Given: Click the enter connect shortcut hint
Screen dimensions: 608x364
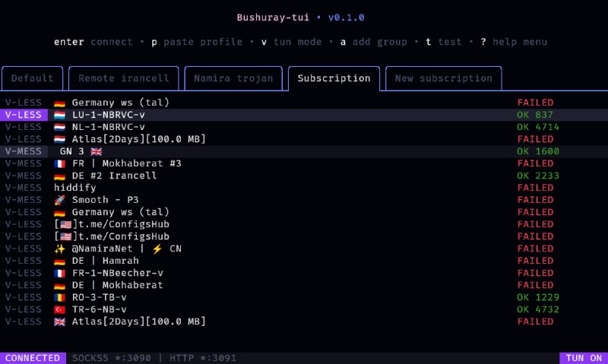Looking at the screenshot, I should tap(93, 42).
